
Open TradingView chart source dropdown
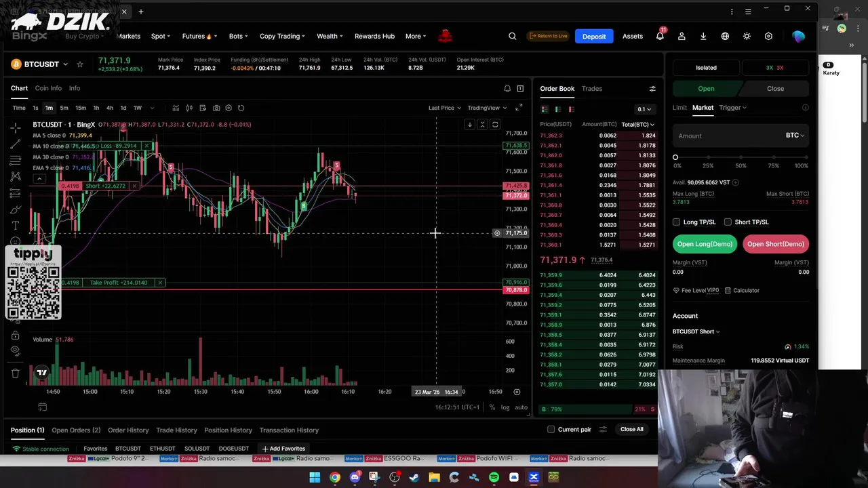click(x=487, y=108)
